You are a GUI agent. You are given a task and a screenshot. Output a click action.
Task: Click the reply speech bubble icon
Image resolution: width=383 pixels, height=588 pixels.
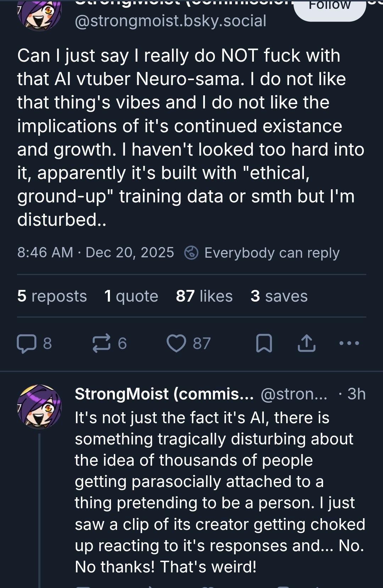point(27,343)
